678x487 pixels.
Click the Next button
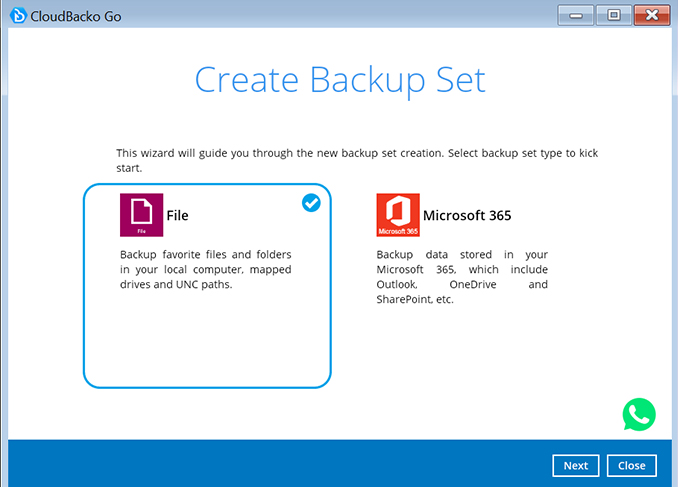[x=576, y=465]
